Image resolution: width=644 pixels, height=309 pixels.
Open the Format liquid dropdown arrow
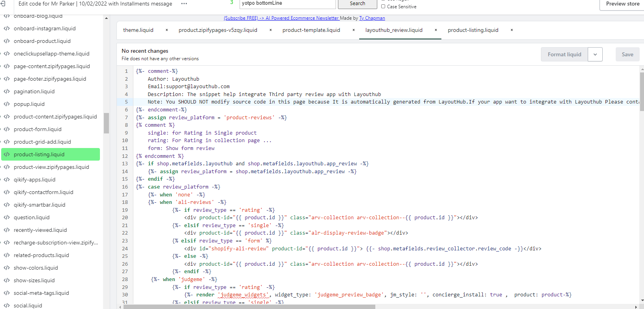[595, 54]
